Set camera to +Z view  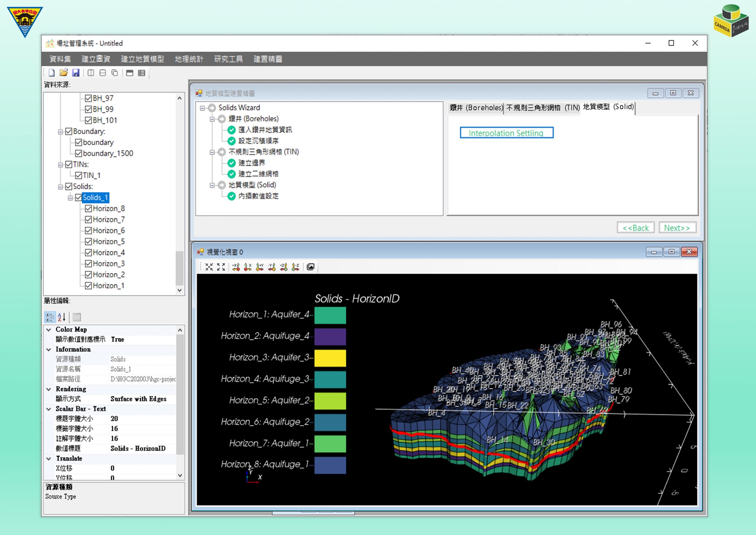point(295,267)
